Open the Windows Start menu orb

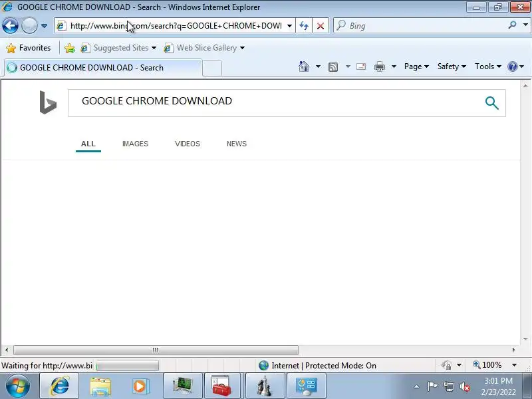click(18, 386)
